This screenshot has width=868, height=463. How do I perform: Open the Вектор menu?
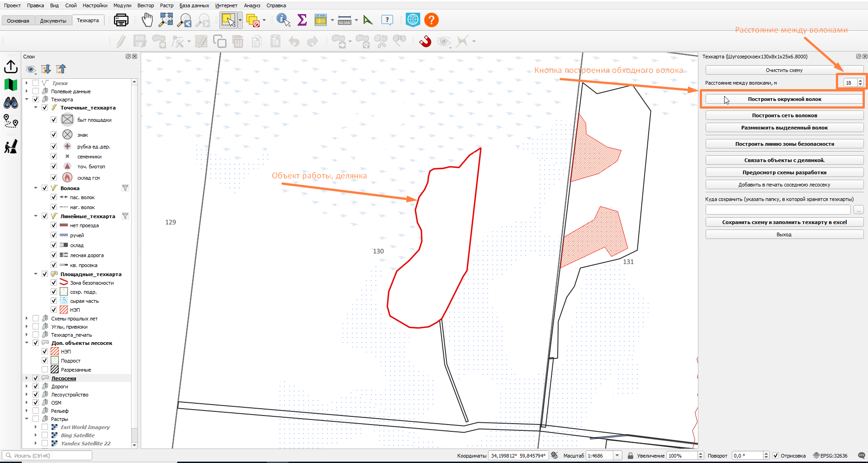tap(146, 5)
